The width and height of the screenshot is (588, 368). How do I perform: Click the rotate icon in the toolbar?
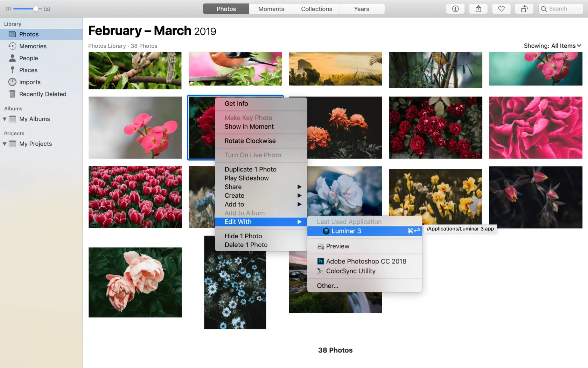[x=524, y=8]
